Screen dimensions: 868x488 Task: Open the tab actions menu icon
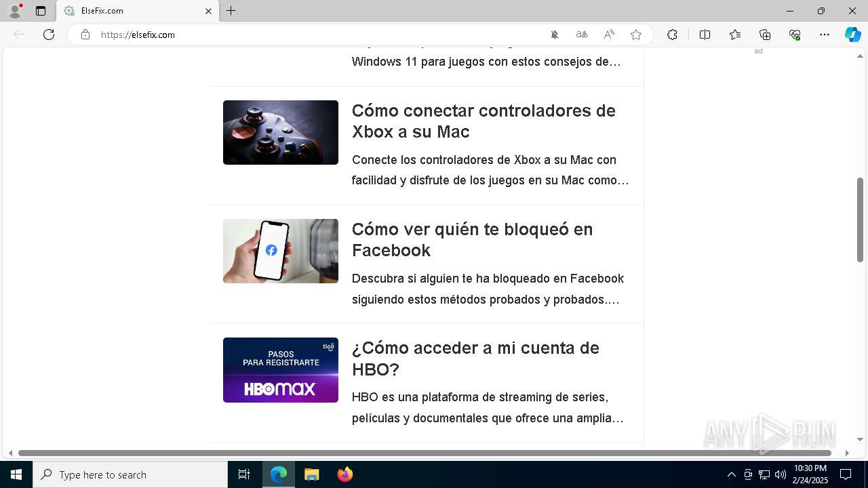(x=41, y=11)
